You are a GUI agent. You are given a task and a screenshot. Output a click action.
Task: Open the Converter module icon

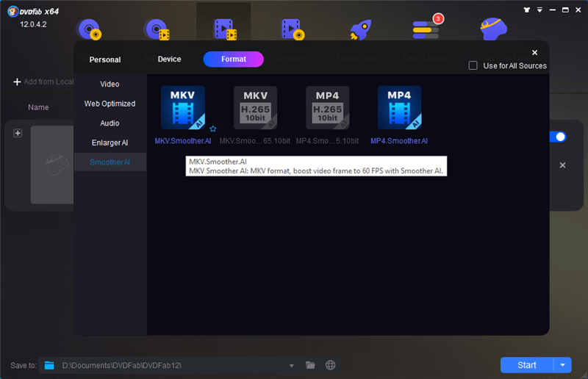pyautogui.click(x=224, y=29)
